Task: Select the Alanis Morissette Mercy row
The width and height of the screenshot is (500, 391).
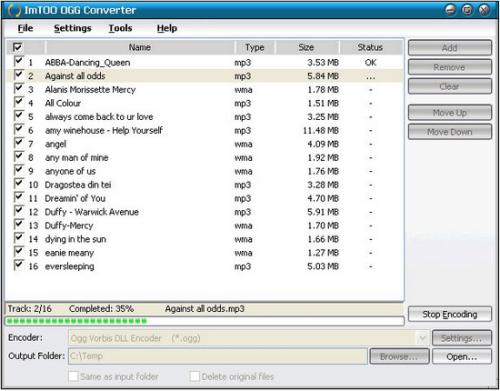Action: (204, 90)
